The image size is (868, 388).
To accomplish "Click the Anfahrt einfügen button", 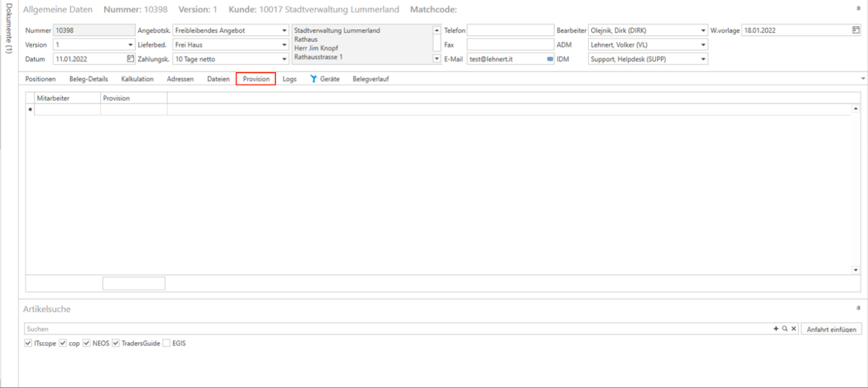I will (831, 329).
